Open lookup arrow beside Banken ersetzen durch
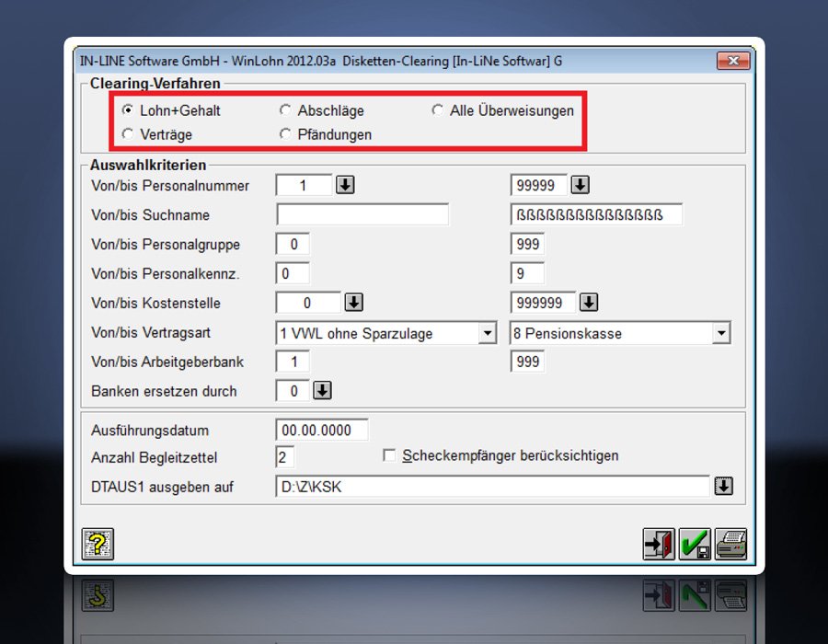The width and height of the screenshot is (828, 644). point(322,391)
